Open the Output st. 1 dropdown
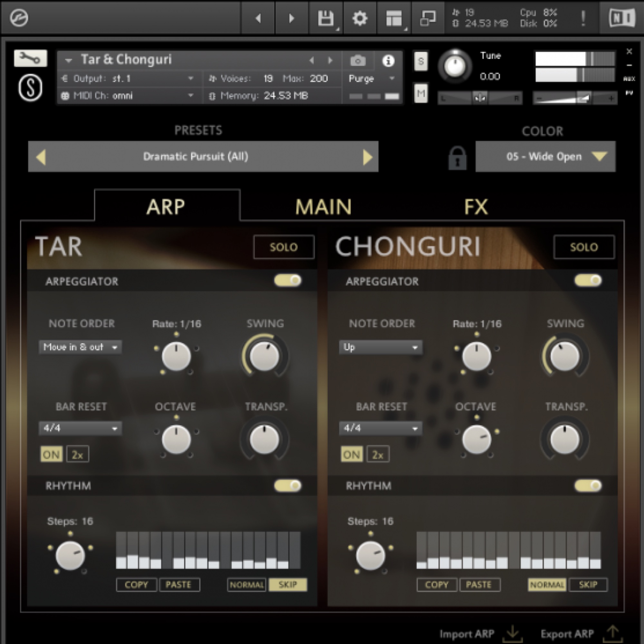The height and width of the screenshot is (644, 644). [131, 79]
